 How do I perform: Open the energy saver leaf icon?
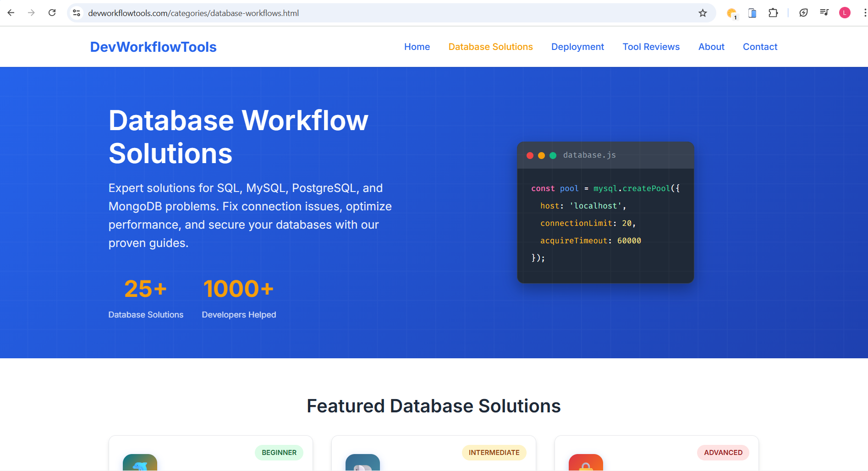803,13
